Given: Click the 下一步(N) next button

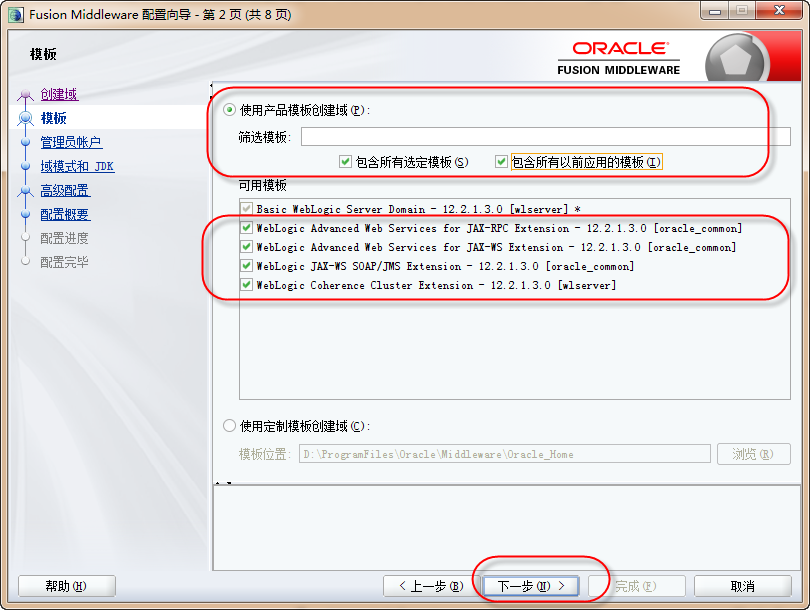Looking at the screenshot, I should tap(531, 586).
